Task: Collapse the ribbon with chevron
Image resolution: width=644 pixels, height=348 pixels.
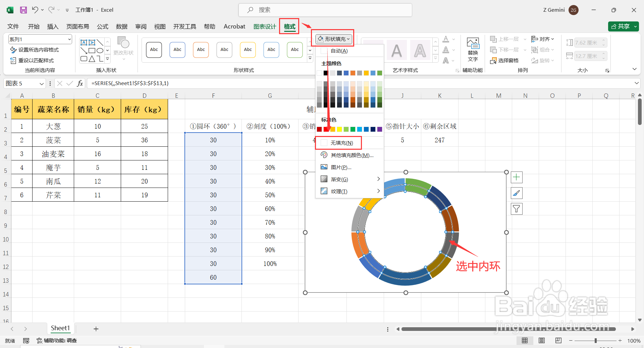Action: (x=634, y=69)
